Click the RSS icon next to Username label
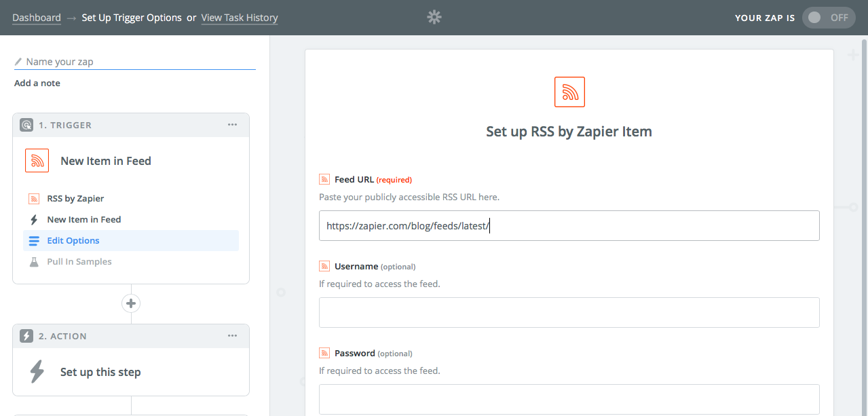 324,266
